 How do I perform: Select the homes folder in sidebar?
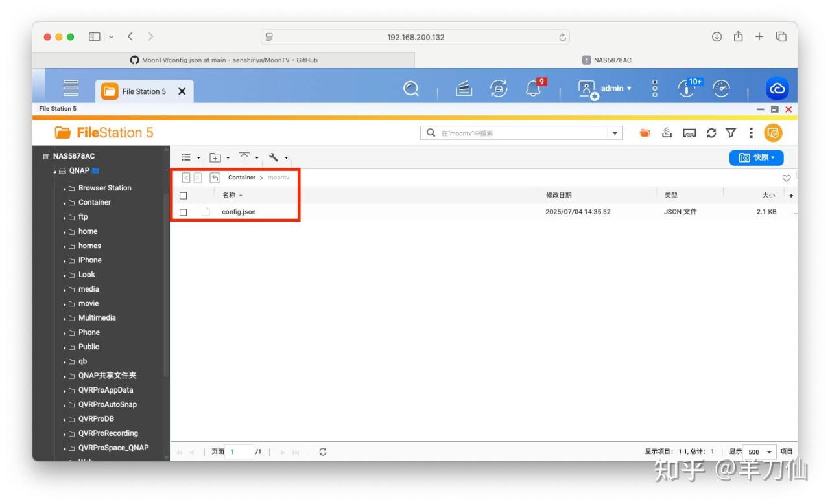coord(89,246)
